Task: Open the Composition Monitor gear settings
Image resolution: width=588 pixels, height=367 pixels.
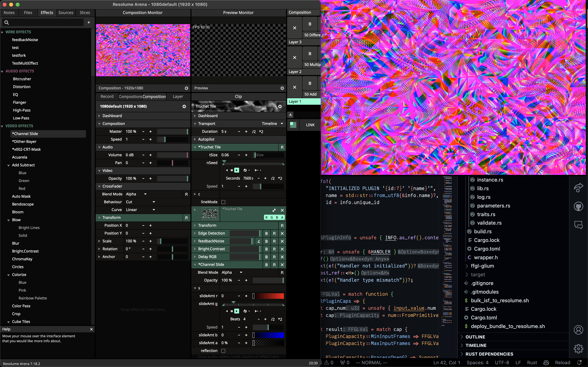Action: point(186,88)
